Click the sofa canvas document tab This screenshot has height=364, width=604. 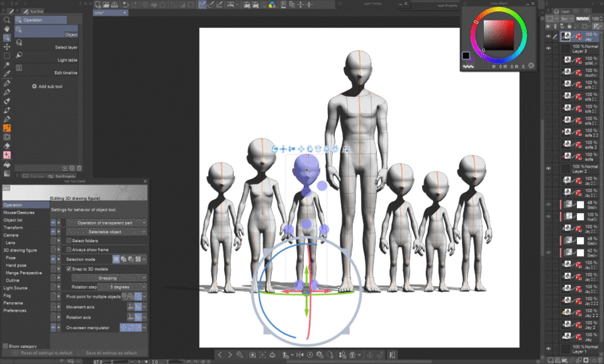111,13
